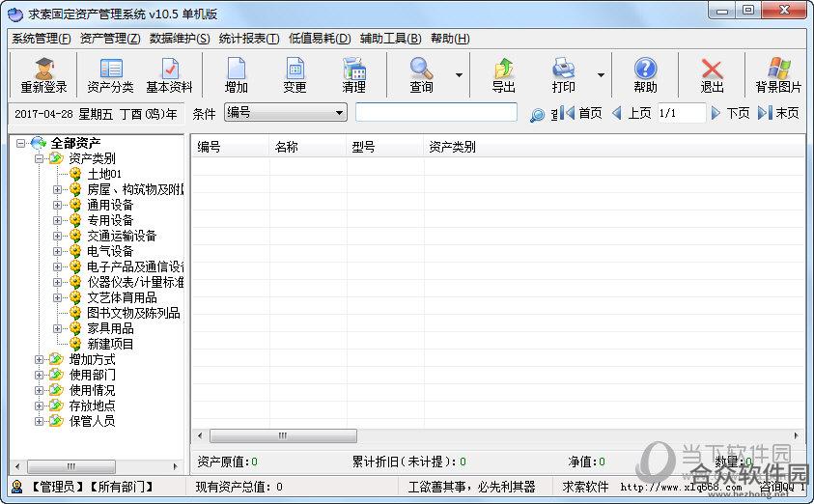814x504 pixels.
Task: Expand the 专用设备 node
Action: coord(57,220)
